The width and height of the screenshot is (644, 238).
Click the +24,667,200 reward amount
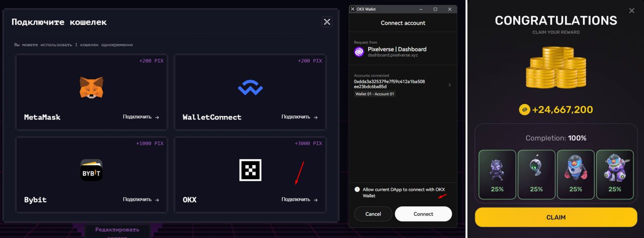point(562,109)
